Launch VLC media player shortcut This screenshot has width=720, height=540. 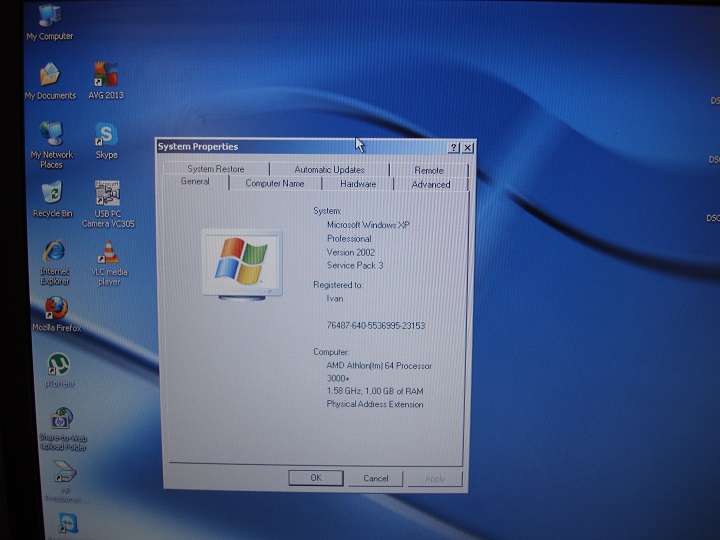point(109,252)
